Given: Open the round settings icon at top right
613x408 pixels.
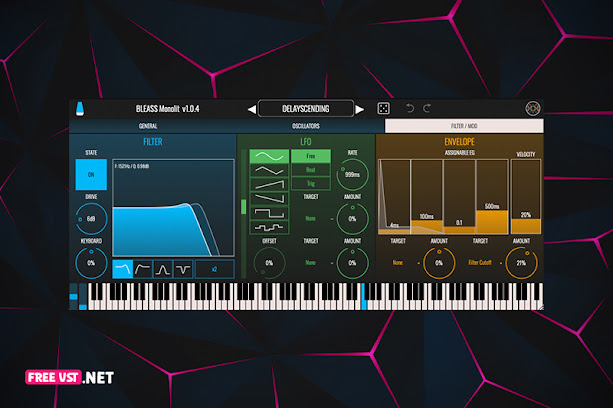Looking at the screenshot, I should click(x=533, y=108).
